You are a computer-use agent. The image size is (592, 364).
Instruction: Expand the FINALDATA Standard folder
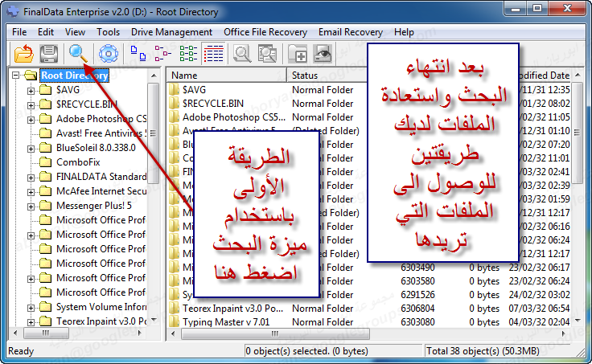pyautogui.click(x=31, y=178)
